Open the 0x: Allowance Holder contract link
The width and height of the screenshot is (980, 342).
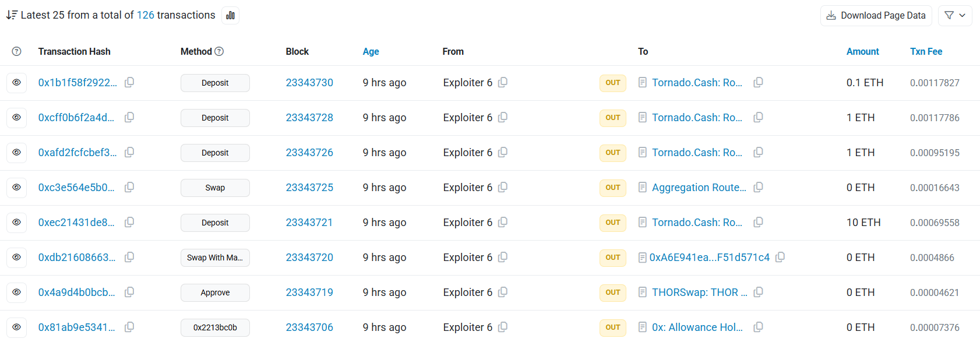(697, 327)
